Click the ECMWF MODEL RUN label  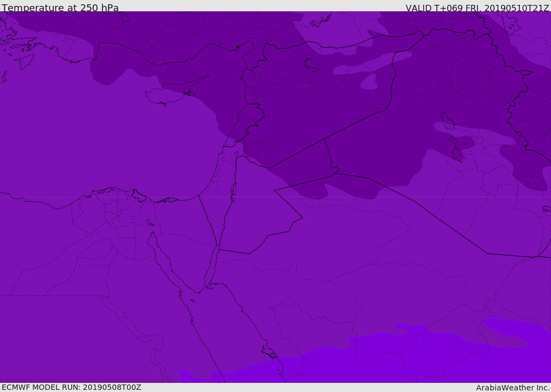tap(72, 387)
